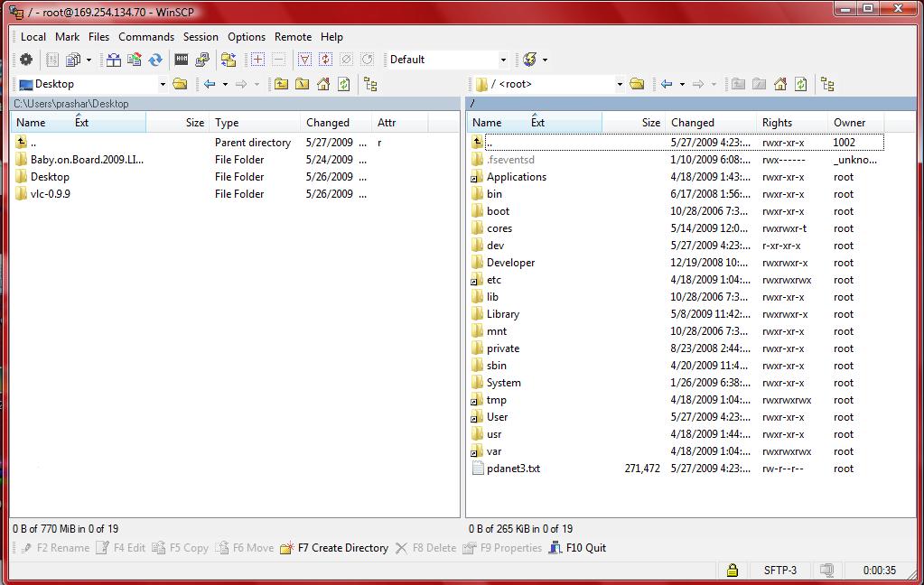Open local back history dropdown arrow

[x=225, y=84]
